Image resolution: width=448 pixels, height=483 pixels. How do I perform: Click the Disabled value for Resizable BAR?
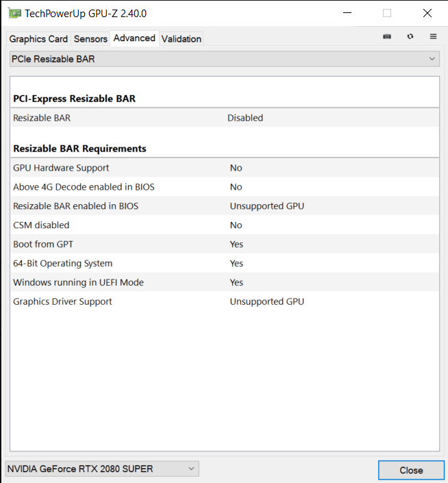pyautogui.click(x=245, y=118)
